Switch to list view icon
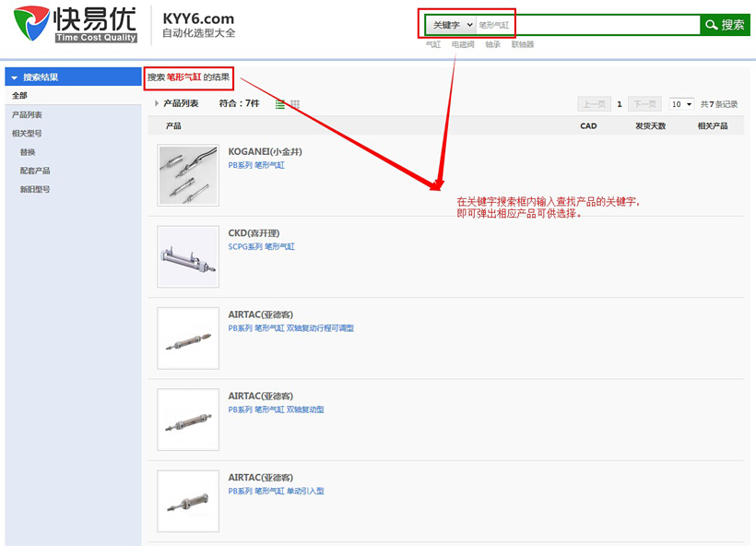This screenshot has height=546, width=756. click(279, 104)
